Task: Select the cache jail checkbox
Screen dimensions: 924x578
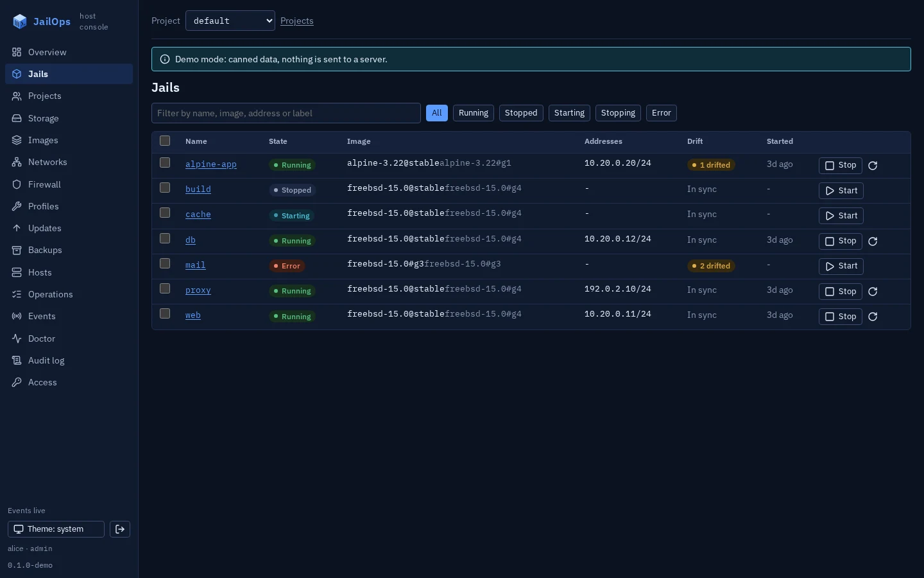Action: [x=165, y=213]
